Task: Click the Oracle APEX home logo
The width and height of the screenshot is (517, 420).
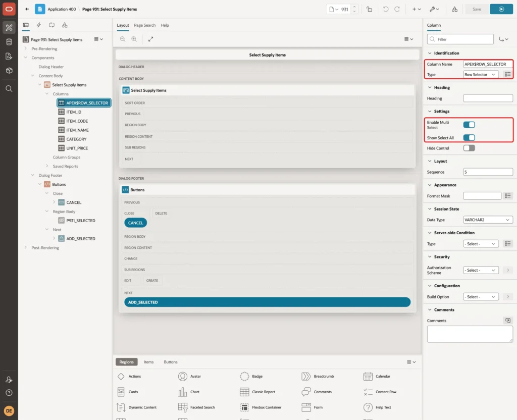Action: click(9, 9)
